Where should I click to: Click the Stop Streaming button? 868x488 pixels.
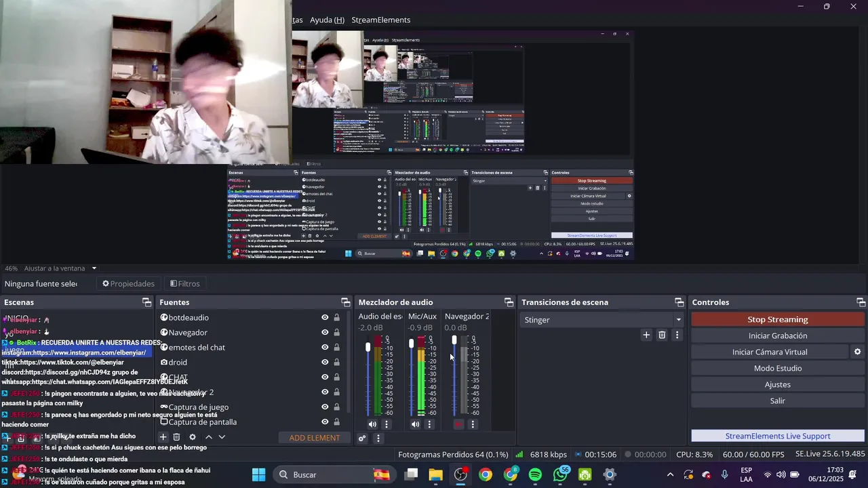[777, 319]
